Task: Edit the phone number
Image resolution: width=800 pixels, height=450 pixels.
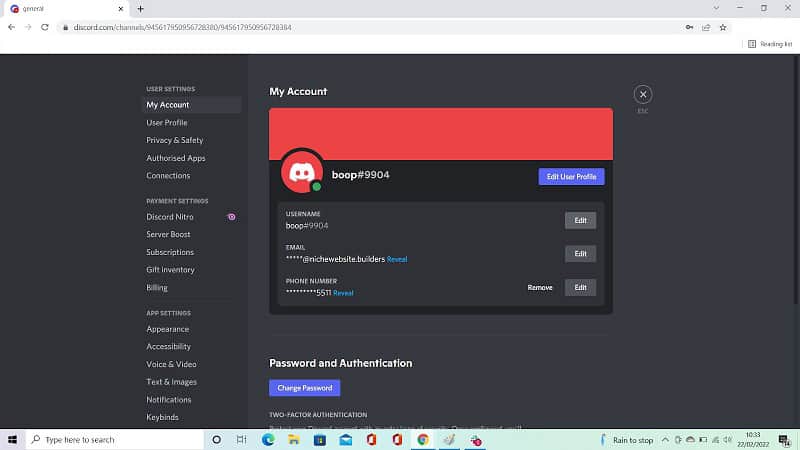Action: pos(580,287)
